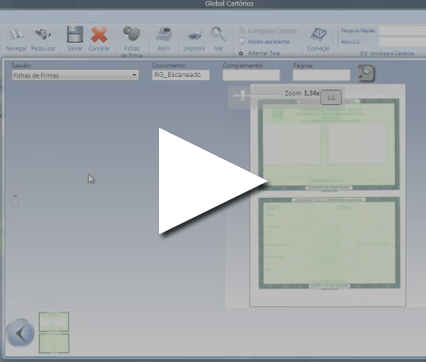The image size is (426, 362).
Task: Click the lower scanned RG document image
Action: [x=329, y=243]
